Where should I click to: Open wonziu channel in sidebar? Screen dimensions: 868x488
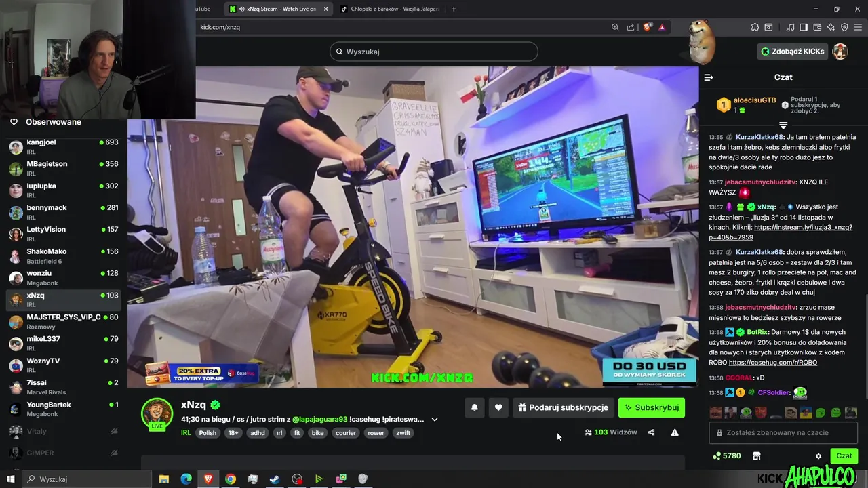64,277
